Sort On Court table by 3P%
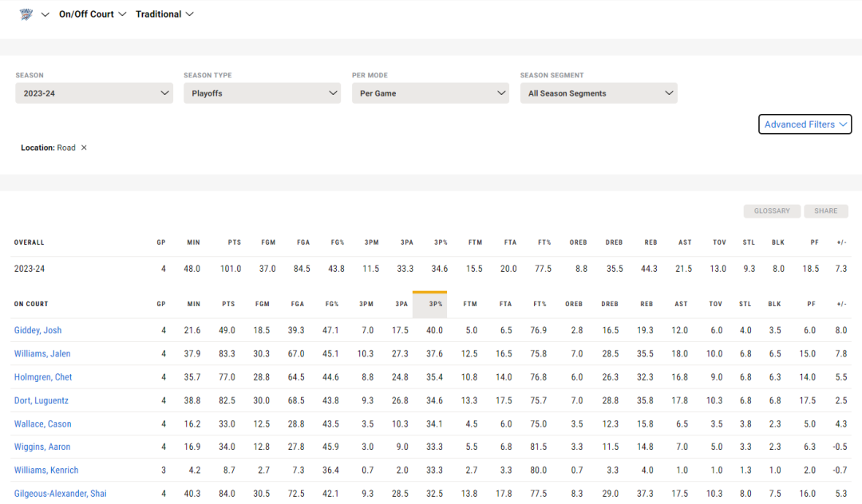The image size is (862, 504). tap(430, 304)
